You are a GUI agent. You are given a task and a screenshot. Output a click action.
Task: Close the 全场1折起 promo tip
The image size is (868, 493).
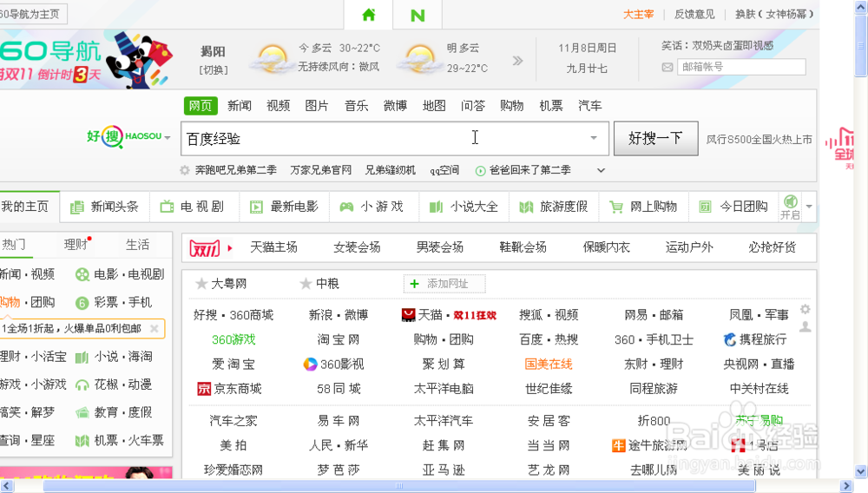[155, 329]
